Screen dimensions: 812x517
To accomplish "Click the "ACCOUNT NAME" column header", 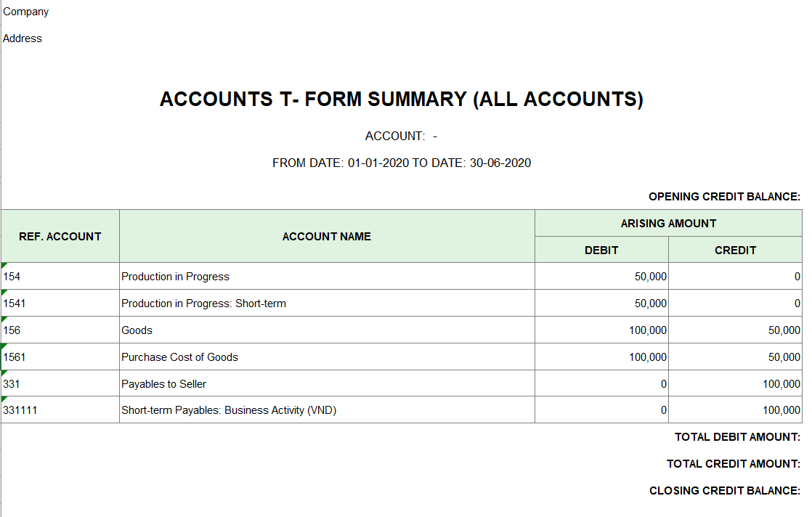I will click(327, 237).
